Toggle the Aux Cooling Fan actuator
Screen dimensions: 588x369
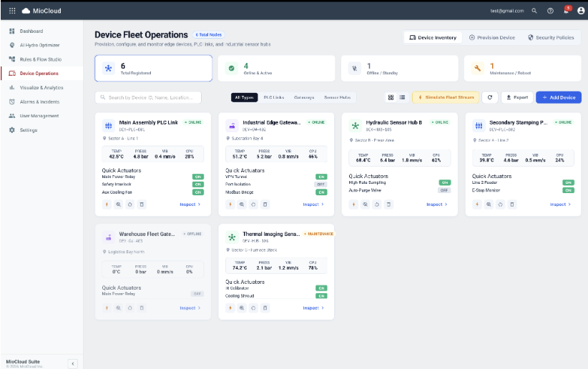pos(198,192)
